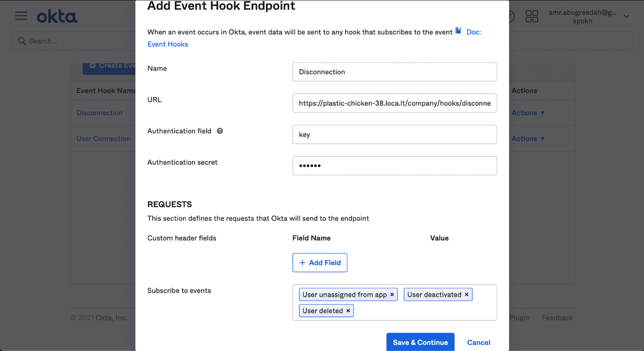Focus the Name input field
The width and height of the screenshot is (644, 351).
394,72
